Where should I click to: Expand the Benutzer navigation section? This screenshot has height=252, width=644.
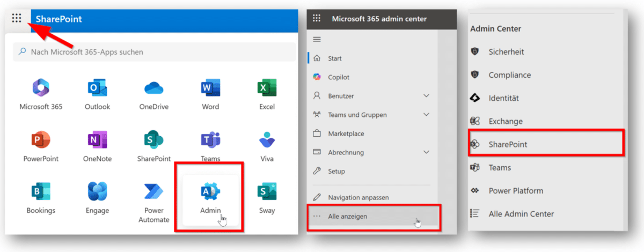(426, 96)
